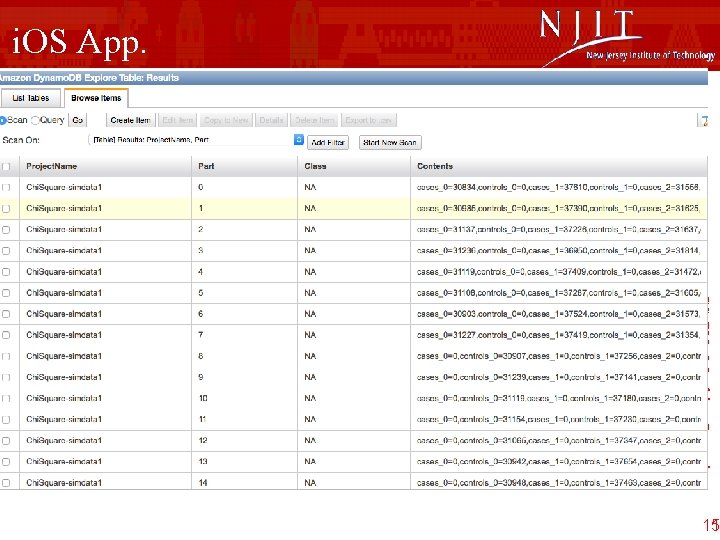Check the checkbox for Part 8 row

[x=6, y=356]
